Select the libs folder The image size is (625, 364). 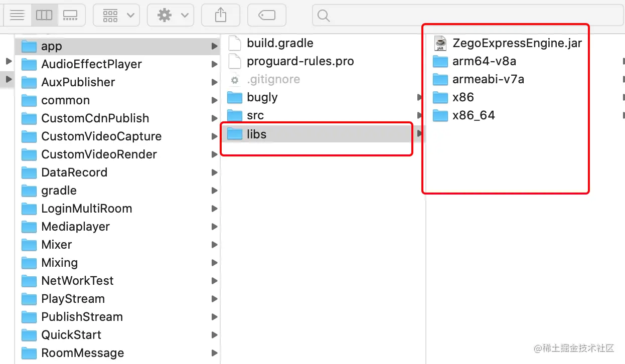click(324, 134)
